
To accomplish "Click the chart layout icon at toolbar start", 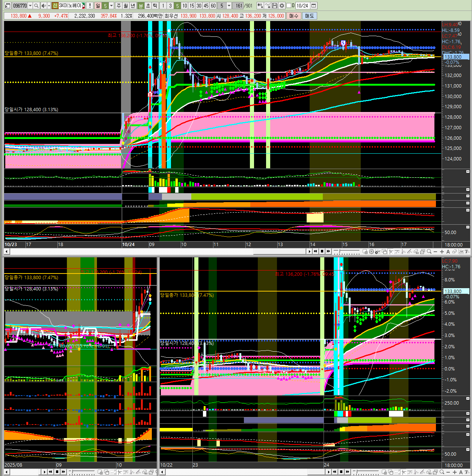I will point(8,6).
